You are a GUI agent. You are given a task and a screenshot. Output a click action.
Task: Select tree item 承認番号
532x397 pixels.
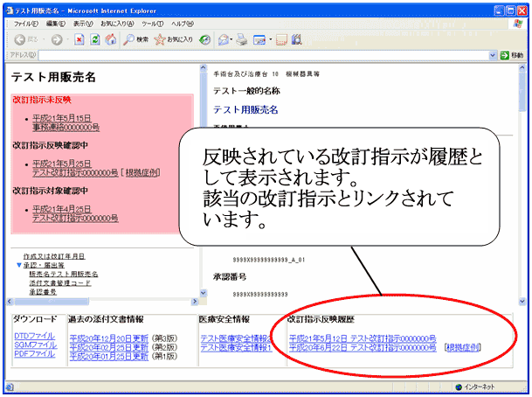tap(43, 292)
